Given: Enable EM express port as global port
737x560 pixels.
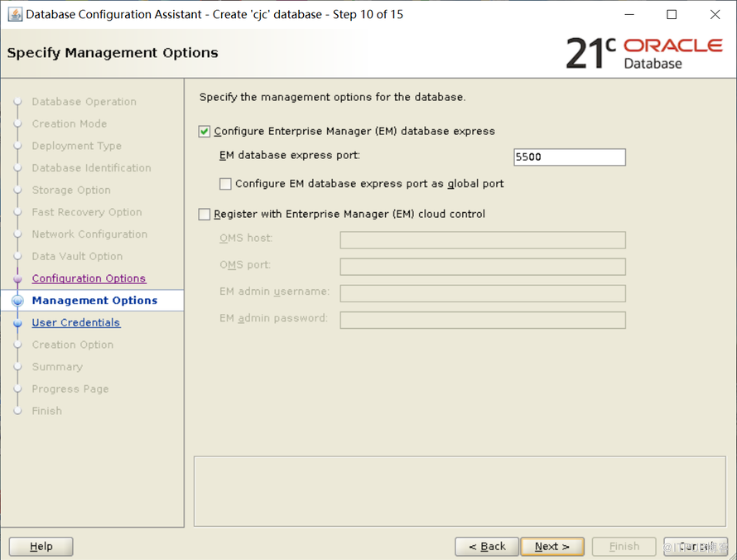Looking at the screenshot, I should 225,184.
